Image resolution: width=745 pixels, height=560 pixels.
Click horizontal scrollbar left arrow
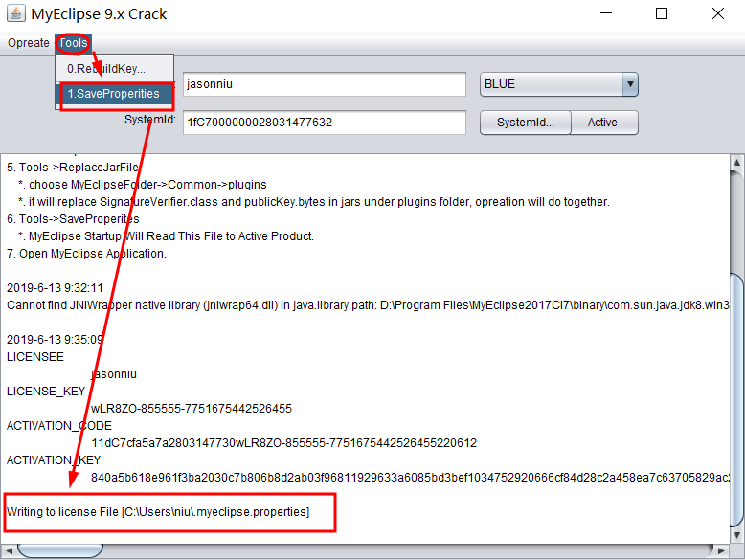coord(8,551)
